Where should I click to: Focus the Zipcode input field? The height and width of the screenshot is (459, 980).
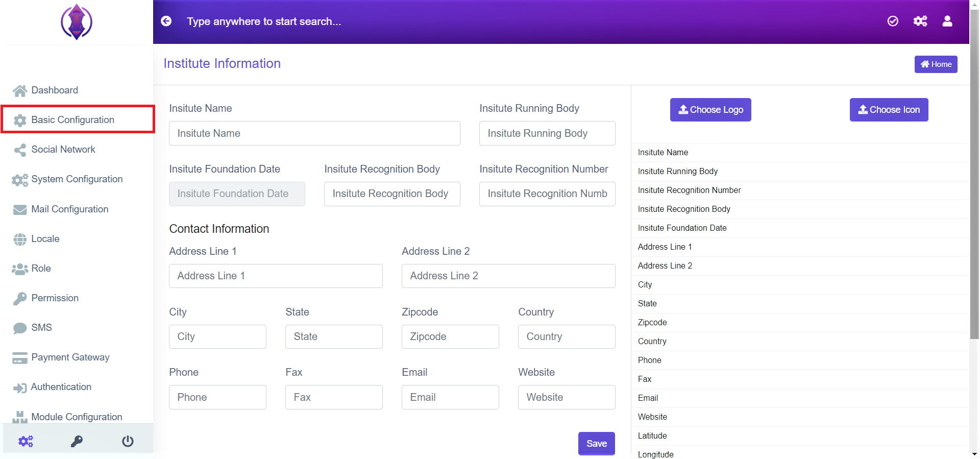(x=450, y=336)
